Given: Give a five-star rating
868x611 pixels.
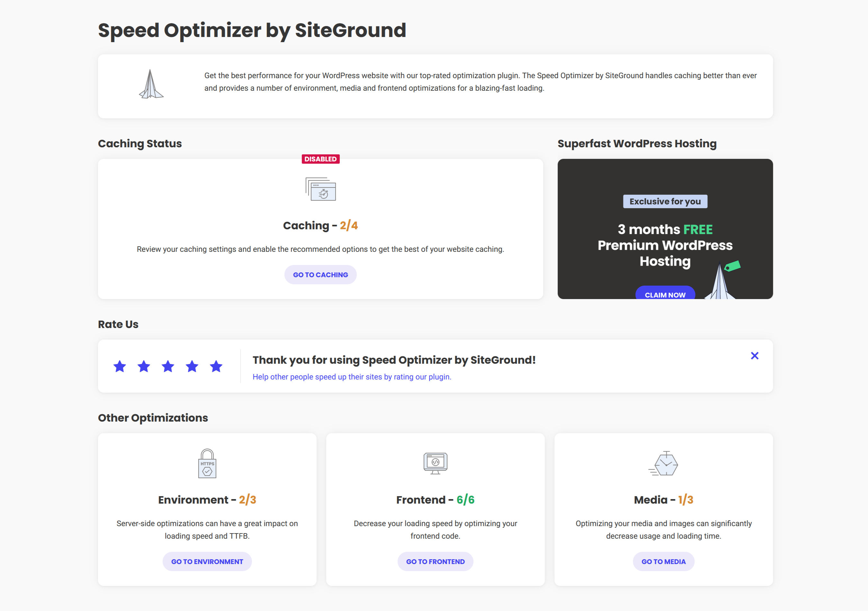Looking at the screenshot, I should tap(216, 366).
